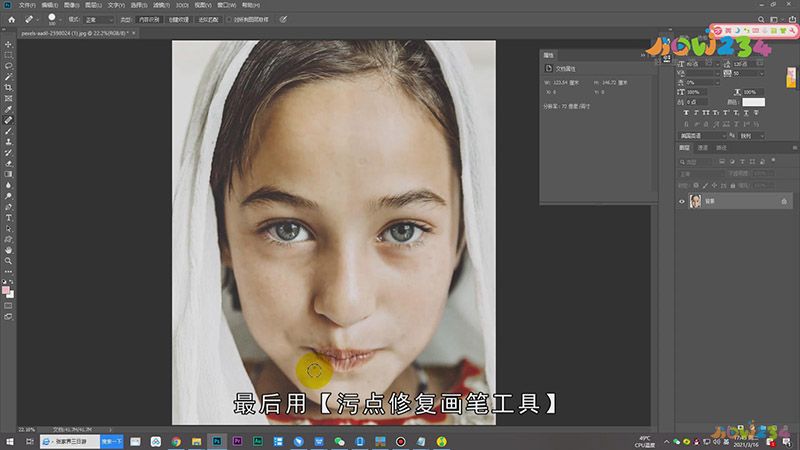Viewport: 800px width, 450px height.
Task: Open the search icon at top right
Action: click(761, 19)
